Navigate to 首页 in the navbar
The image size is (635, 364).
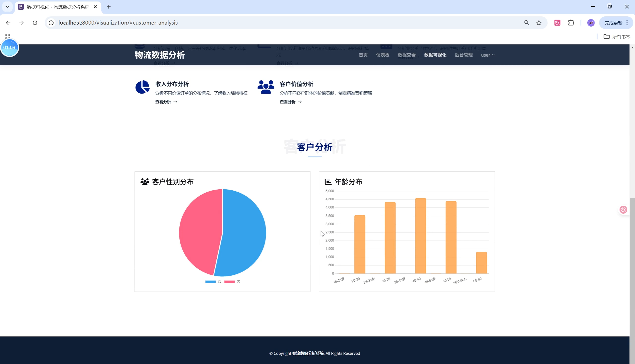click(363, 55)
